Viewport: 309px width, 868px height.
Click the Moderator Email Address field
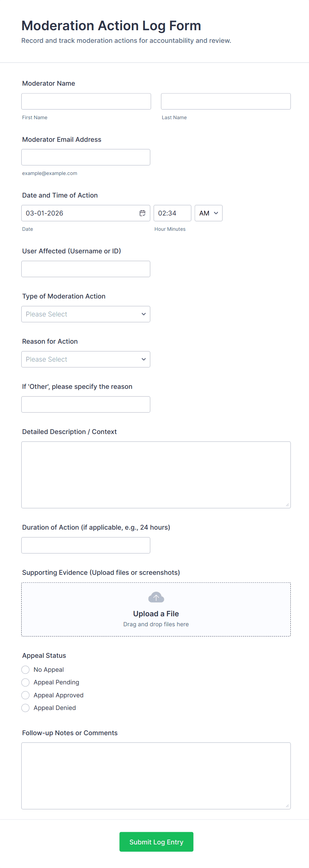[x=86, y=157]
